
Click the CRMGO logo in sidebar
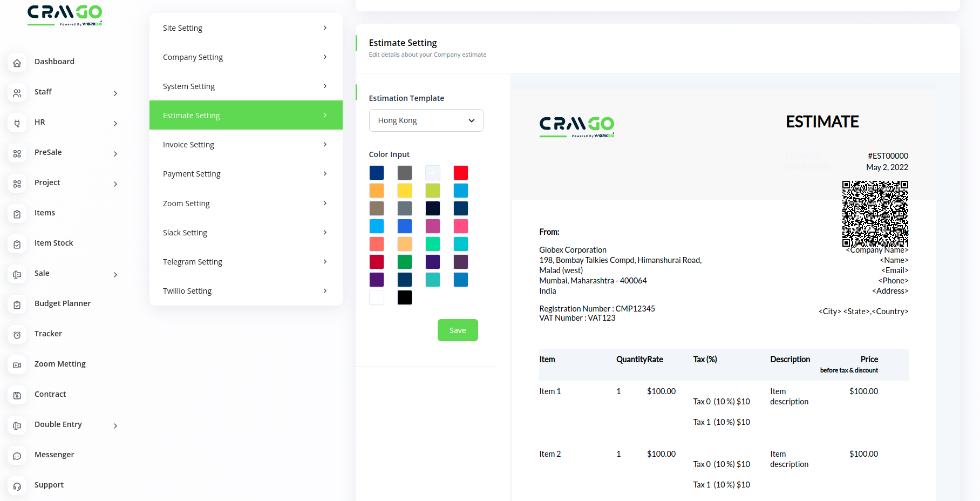click(65, 15)
